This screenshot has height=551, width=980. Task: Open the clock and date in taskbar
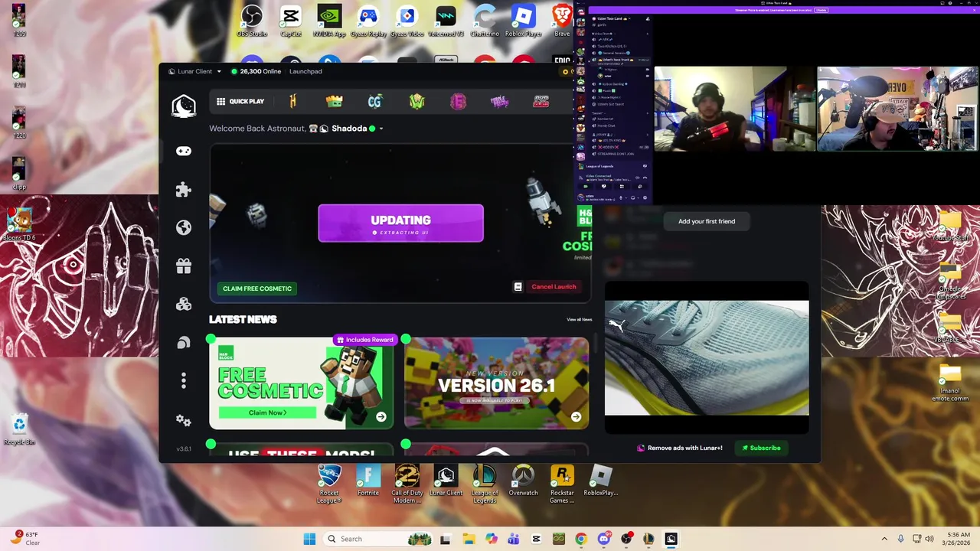958,539
